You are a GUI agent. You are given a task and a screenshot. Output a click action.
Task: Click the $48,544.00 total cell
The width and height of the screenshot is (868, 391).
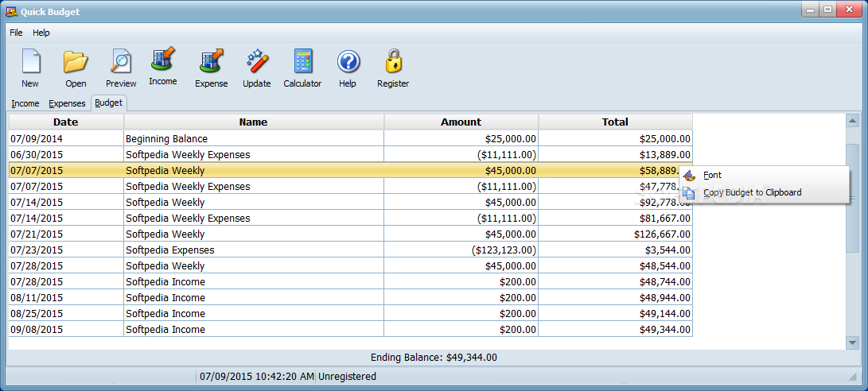coord(615,266)
